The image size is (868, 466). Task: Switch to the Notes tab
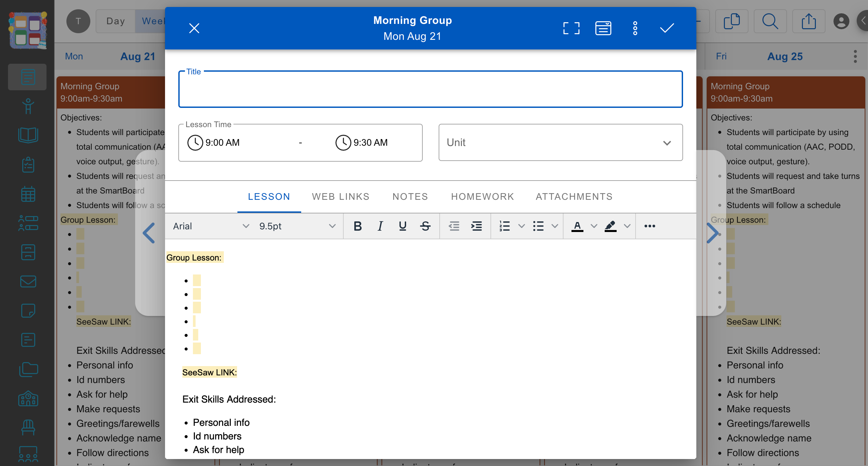pyautogui.click(x=410, y=196)
